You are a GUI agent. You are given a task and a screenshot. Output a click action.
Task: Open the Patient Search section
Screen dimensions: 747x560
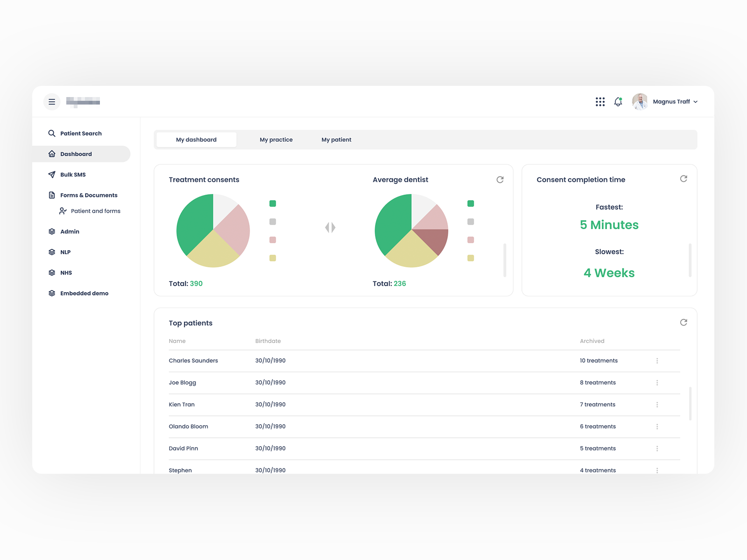(x=80, y=133)
